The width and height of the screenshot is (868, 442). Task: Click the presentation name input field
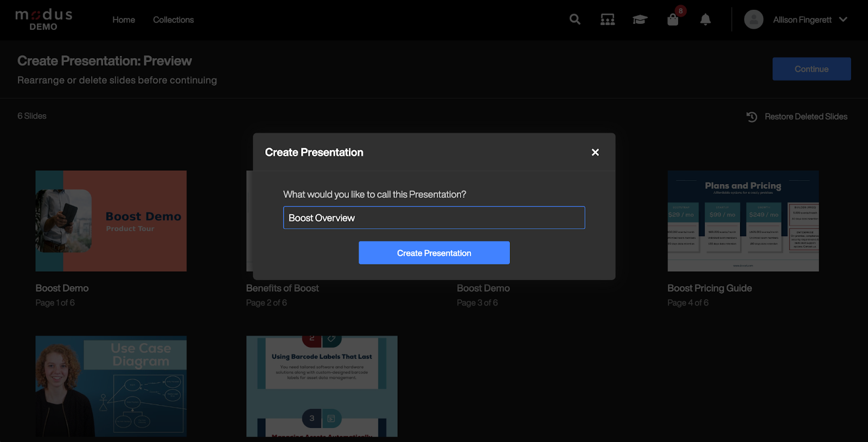coord(434,218)
